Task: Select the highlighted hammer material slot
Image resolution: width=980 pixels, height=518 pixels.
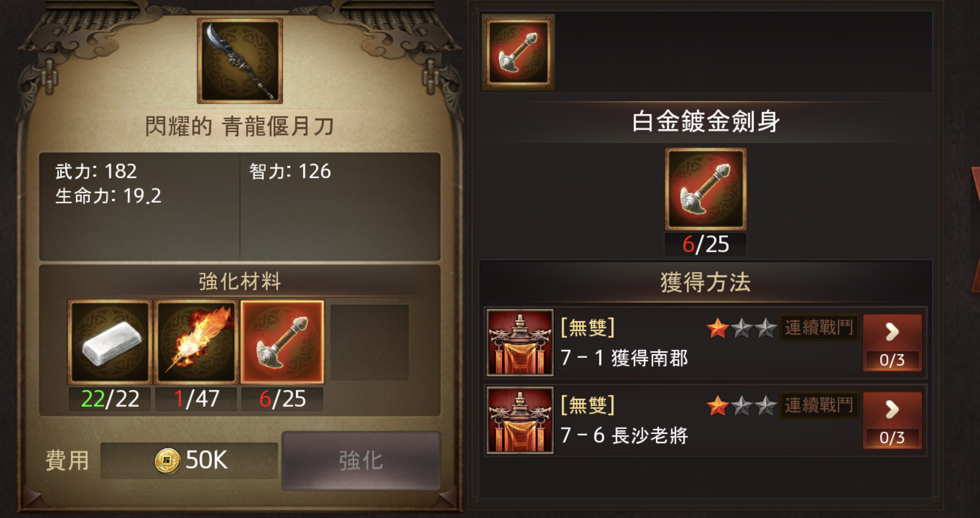Action: [x=282, y=342]
